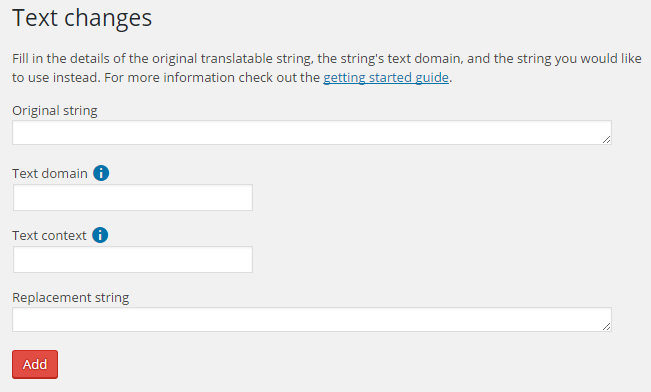Submit the new text change with Add
The height and width of the screenshot is (392, 651).
click(35, 365)
